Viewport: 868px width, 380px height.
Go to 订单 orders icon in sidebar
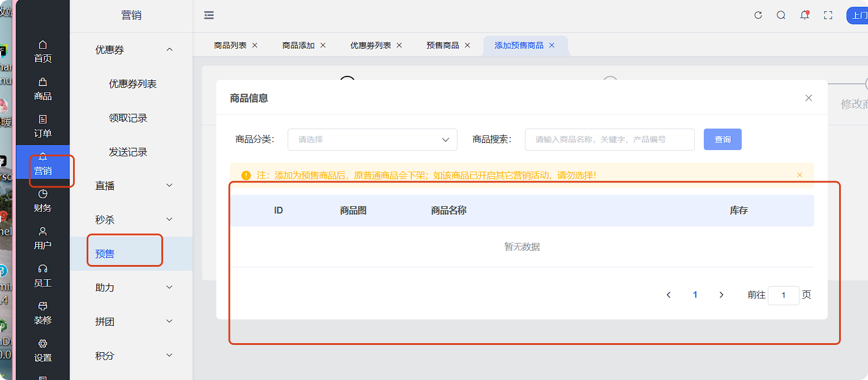click(x=42, y=119)
